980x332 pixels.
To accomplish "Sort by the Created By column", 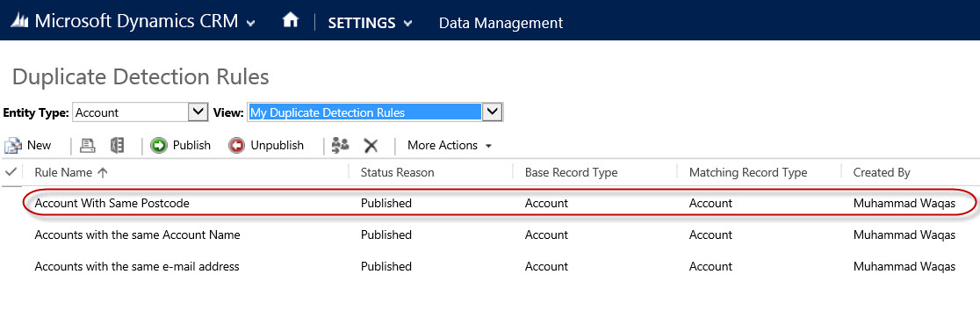I will tap(882, 172).
